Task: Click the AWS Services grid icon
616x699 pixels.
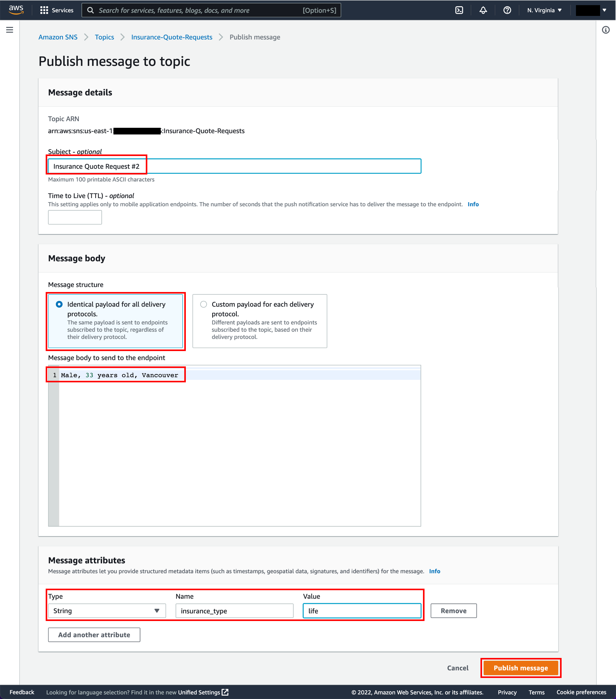Action: [45, 10]
